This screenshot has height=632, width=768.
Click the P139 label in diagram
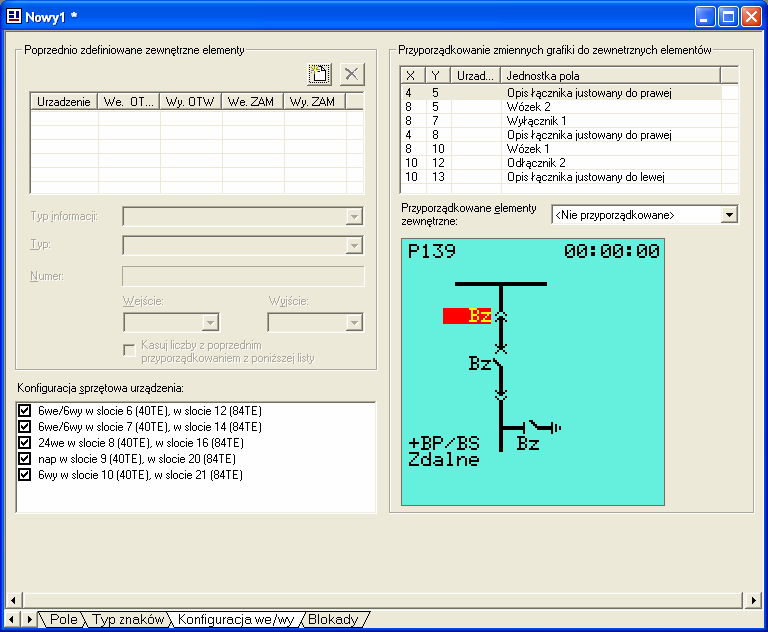tap(432, 251)
